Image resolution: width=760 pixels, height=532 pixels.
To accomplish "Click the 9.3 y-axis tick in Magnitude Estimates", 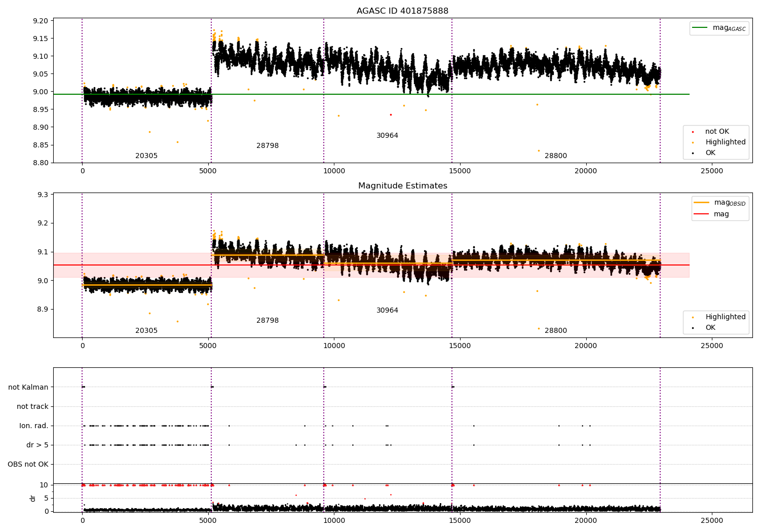I will click(43, 195).
